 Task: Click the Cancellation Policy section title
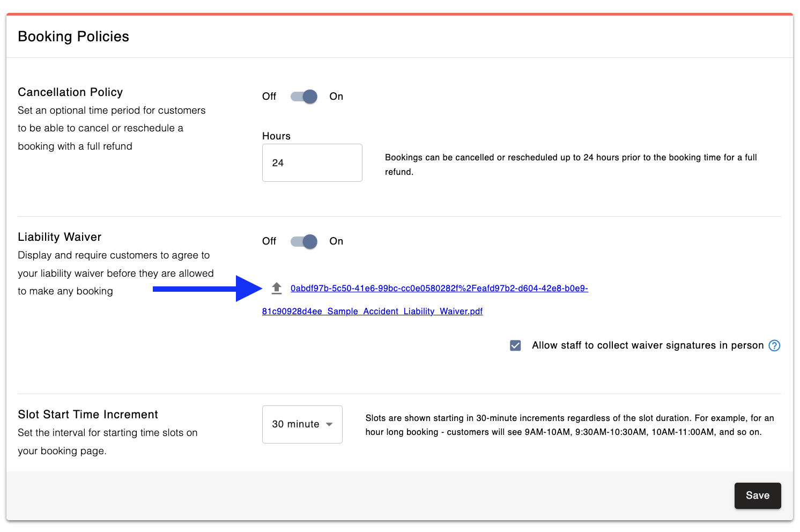pos(70,92)
